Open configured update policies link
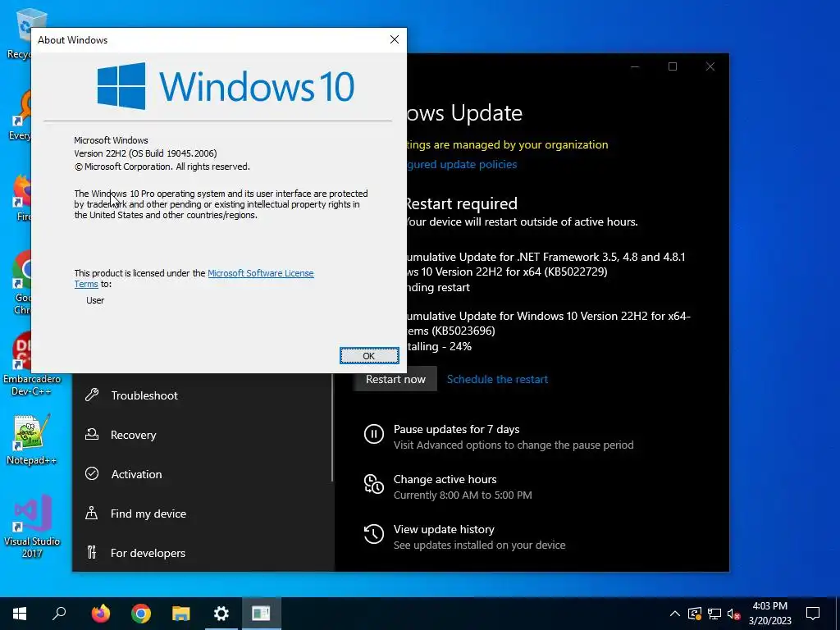This screenshot has height=630, width=840. [x=462, y=164]
